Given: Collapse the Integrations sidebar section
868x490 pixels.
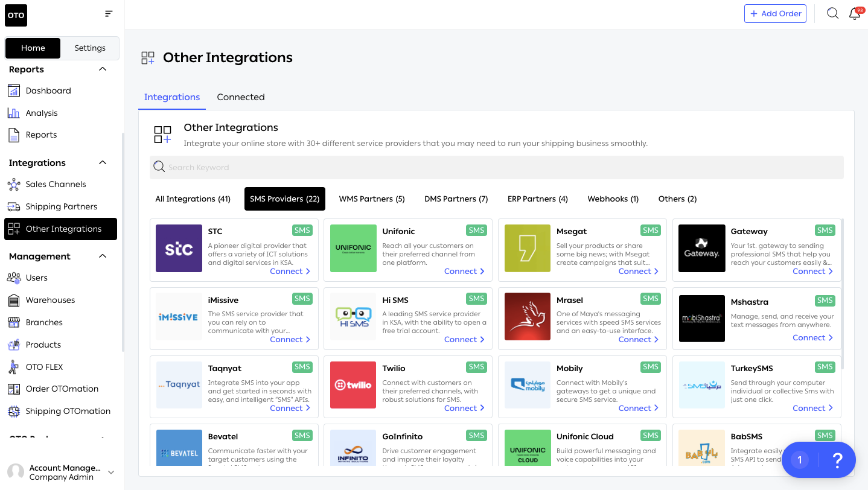Looking at the screenshot, I should pyautogui.click(x=103, y=163).
